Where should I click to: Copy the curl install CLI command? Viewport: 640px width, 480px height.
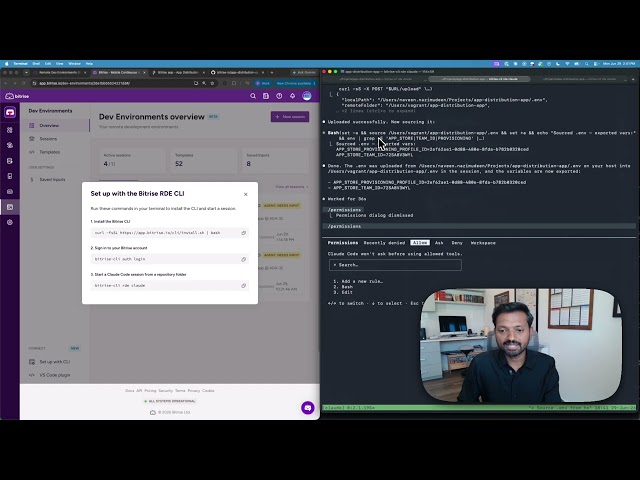(x=244, y=233)
